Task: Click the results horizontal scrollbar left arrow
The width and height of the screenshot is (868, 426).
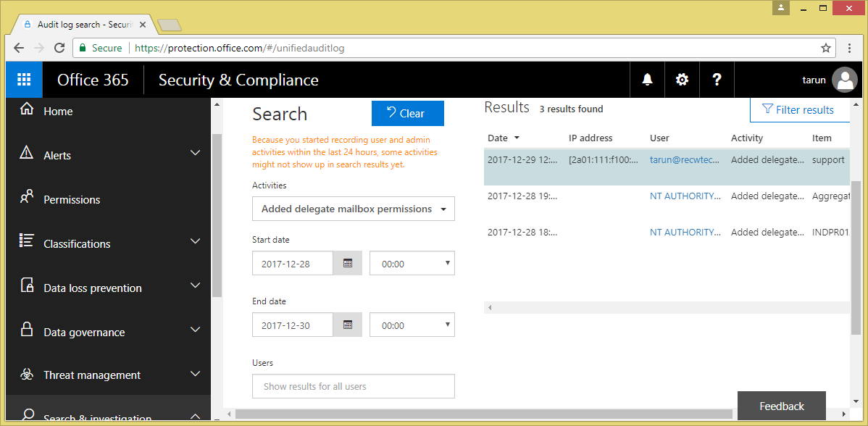Action: point(489,308)
